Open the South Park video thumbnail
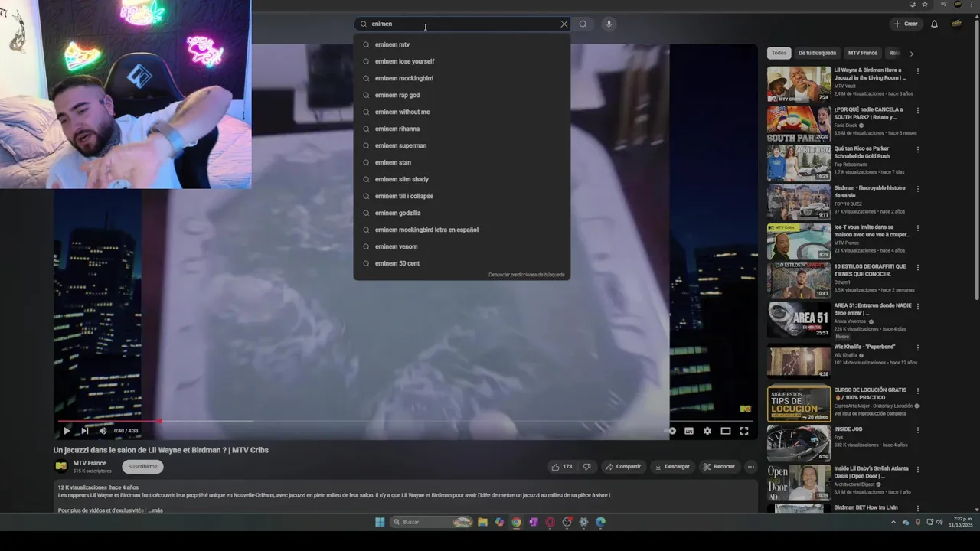Screen dimensions: 980x551 (799, 123)
